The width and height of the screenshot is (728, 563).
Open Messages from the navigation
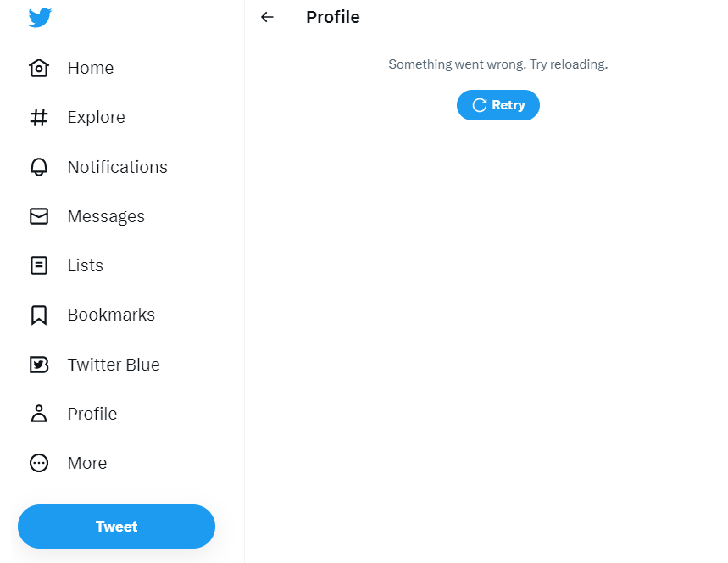(x=106, y=216)
